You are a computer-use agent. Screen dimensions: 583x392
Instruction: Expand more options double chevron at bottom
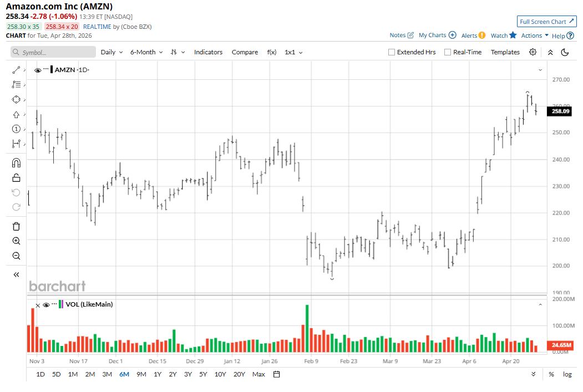(x=534, y=374)
